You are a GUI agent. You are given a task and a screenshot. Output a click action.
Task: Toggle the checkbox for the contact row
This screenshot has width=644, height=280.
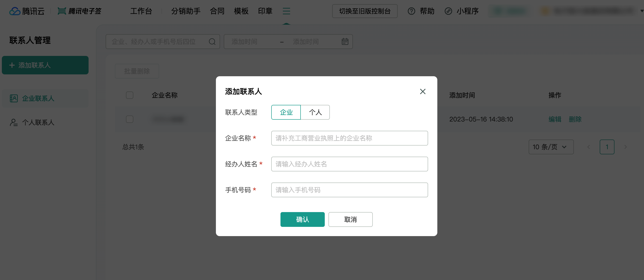coord(129,119)
